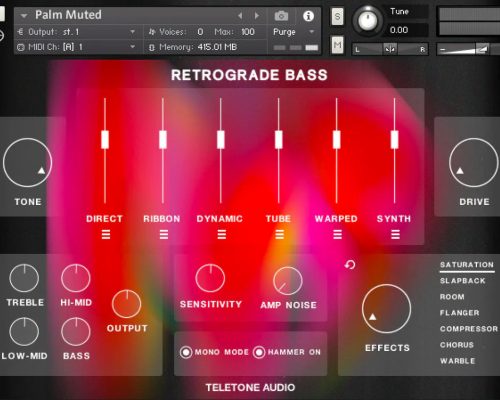This screenshot has height=400, width=500.
Task: Open the Purge dropdown menu
Action: [x=293, y=32]
